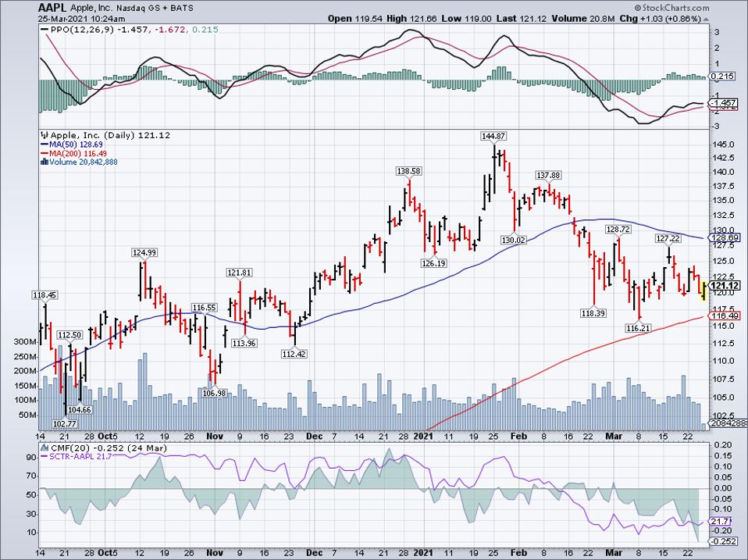This screenshot has width=748, height=560.
Task: Click the 126.19 low price label
Action: click(433, 263)
